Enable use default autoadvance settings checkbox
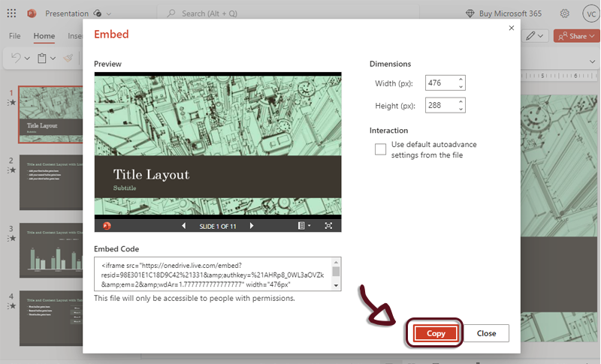 pyautogui.click(x=380, y=149)
